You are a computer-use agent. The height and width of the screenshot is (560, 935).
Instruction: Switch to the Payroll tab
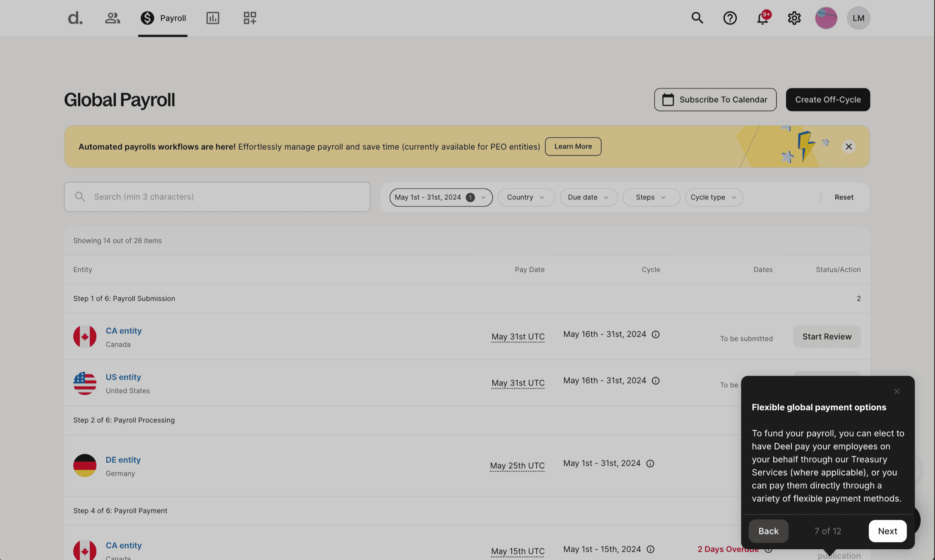pyautogui.click(x=163, y=18)
